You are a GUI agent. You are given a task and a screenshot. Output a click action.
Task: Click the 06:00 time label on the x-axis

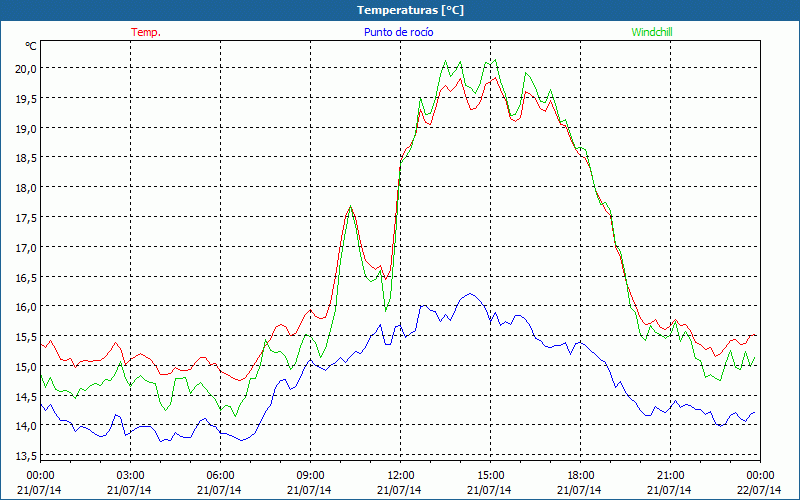coord(220,476)
